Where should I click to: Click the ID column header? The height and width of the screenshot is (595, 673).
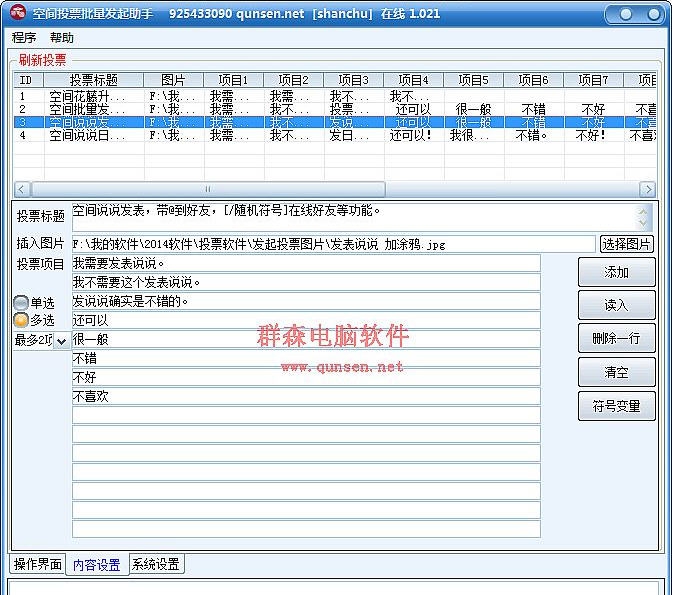pos(28,80)
